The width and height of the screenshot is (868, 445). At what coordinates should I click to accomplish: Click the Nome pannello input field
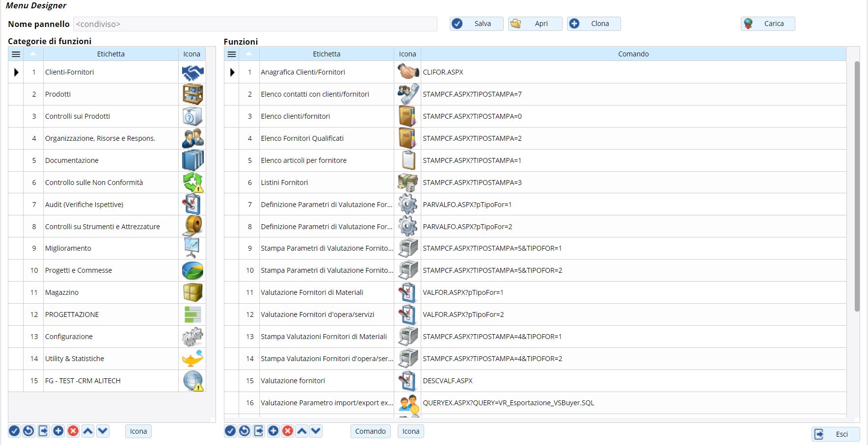pyautogui.click(x=255, y=24)
